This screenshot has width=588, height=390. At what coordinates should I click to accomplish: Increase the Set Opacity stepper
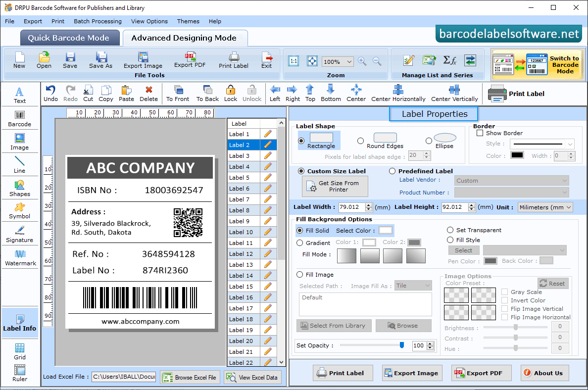pos(431,343)
